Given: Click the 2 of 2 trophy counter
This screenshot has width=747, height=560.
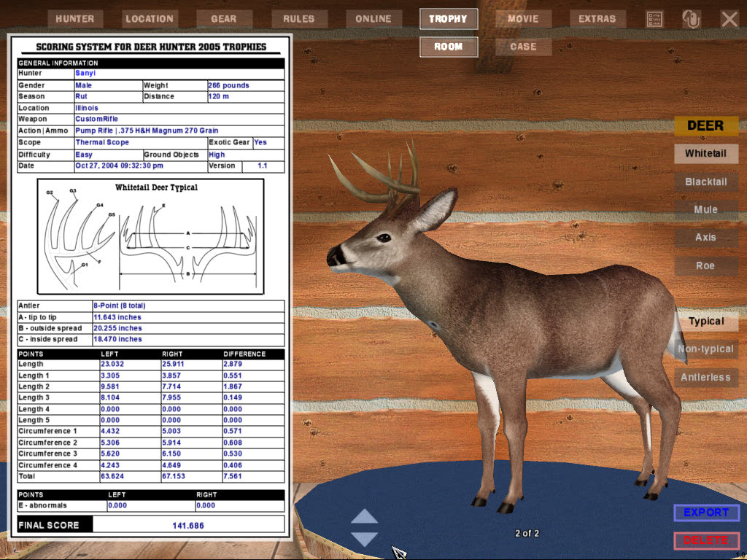Looking at the screenshot, I should (527, 534).
